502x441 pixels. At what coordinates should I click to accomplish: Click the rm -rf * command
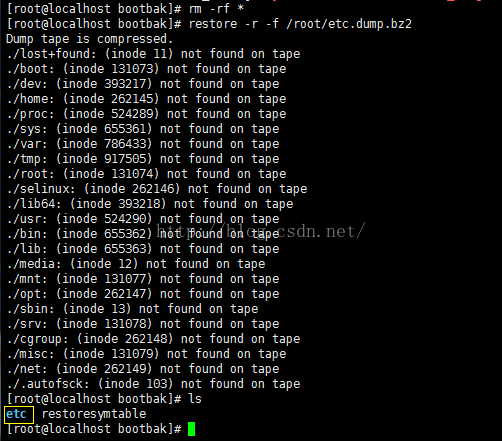(x=216, y=9)
